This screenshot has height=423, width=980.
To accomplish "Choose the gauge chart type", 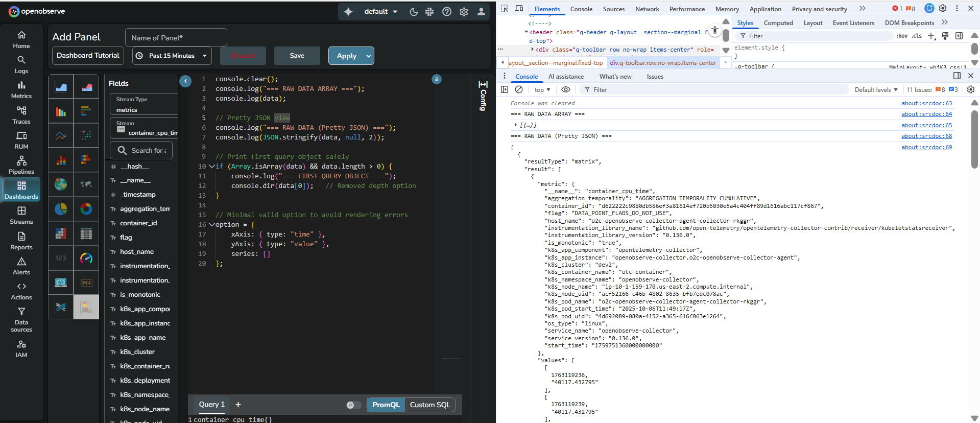I will point(86,258).
